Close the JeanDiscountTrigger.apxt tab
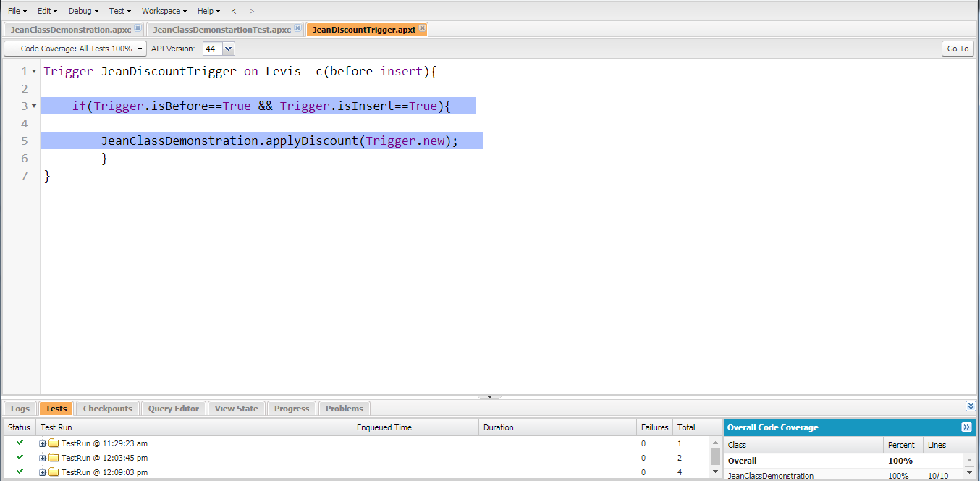 (421, 29)
